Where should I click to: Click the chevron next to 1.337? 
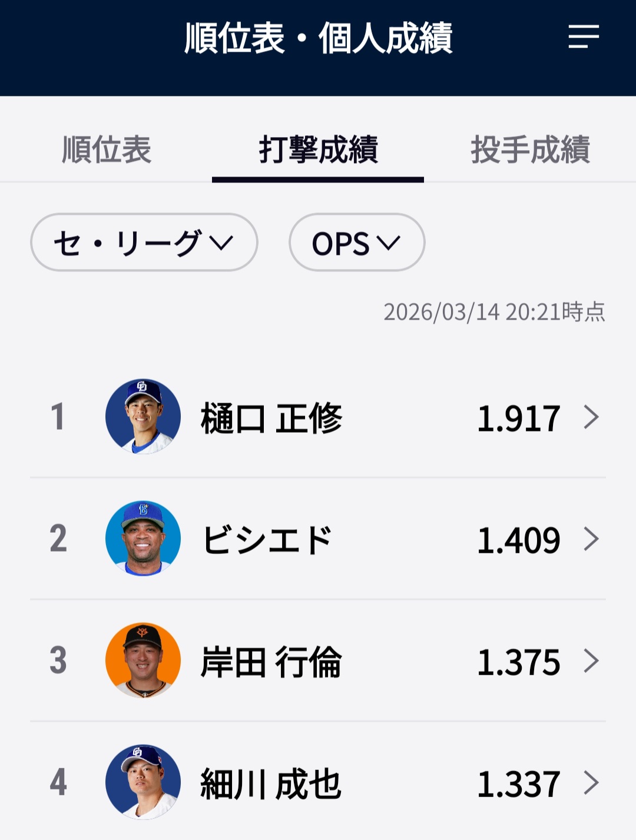[591, 783]
